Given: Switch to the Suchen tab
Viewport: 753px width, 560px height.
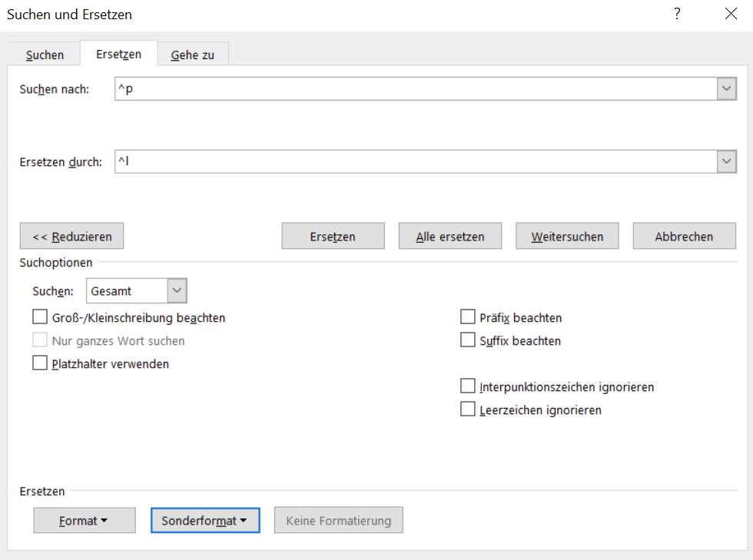Looking at the screenshot, I should pyautogui.click(x=45, y=55).
